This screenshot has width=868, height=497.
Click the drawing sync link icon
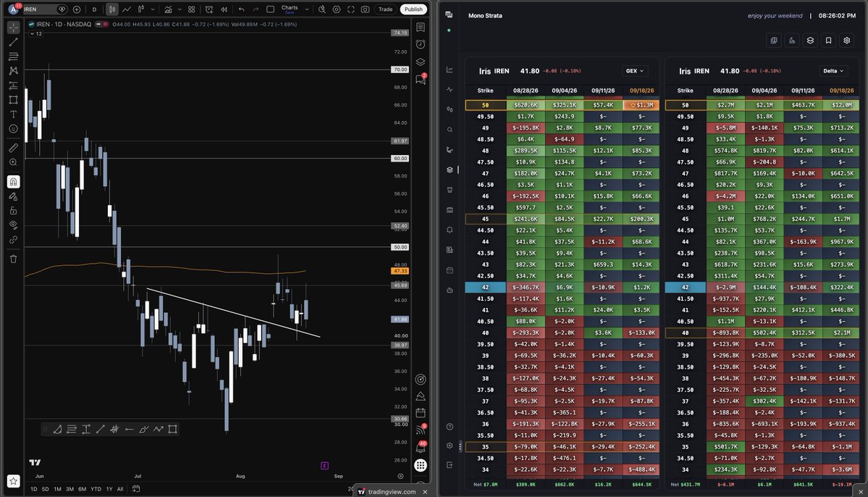(x=13, y=239)
